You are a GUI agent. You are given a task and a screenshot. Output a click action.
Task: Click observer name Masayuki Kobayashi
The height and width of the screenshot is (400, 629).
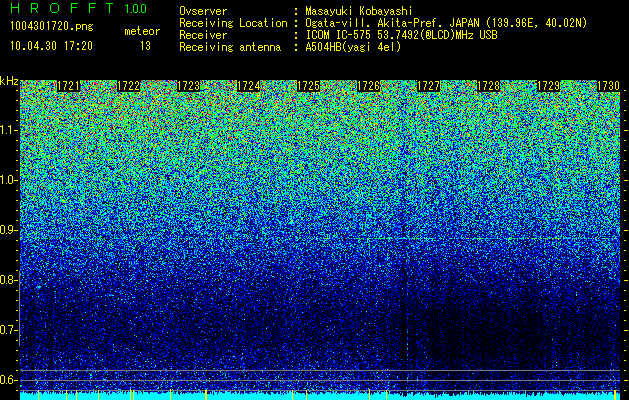(x=359, y=11)
